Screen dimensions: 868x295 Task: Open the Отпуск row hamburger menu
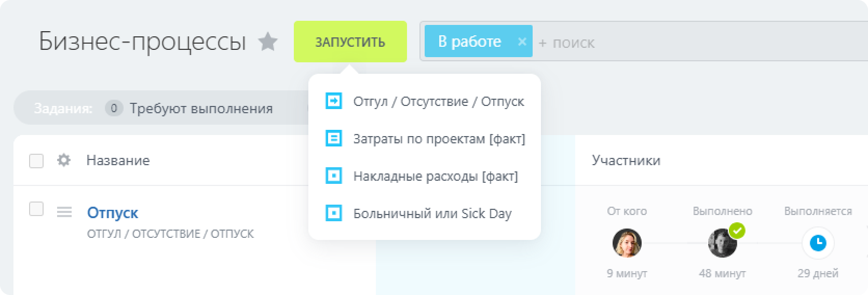[64, 212]
